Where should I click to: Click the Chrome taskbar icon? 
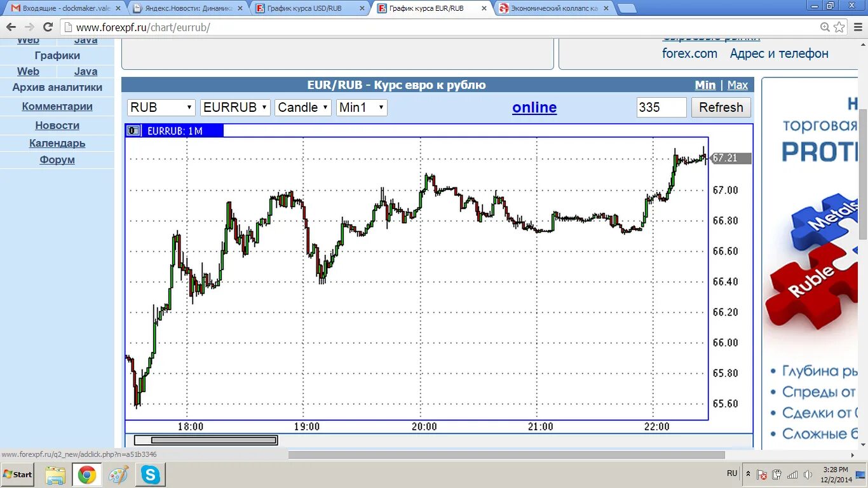click(87, 475)
